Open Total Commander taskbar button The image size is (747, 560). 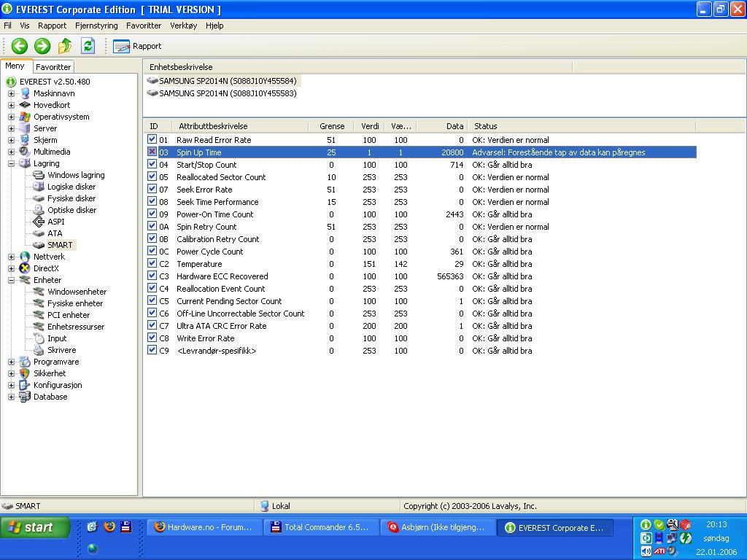coord(322,528)
